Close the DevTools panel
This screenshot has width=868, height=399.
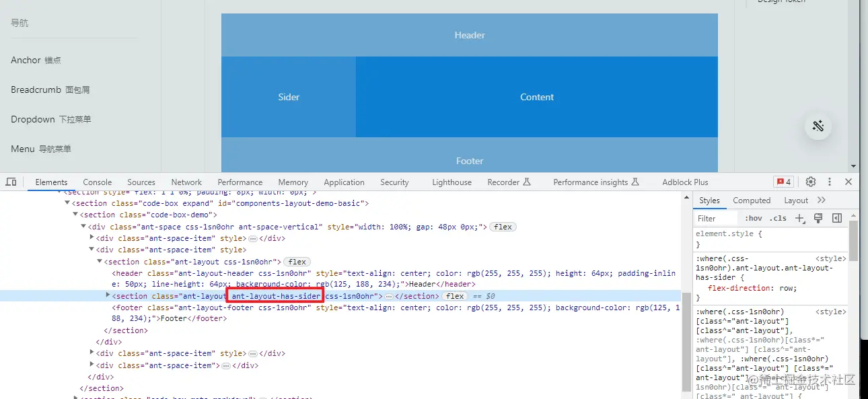(x=848, y=182)
